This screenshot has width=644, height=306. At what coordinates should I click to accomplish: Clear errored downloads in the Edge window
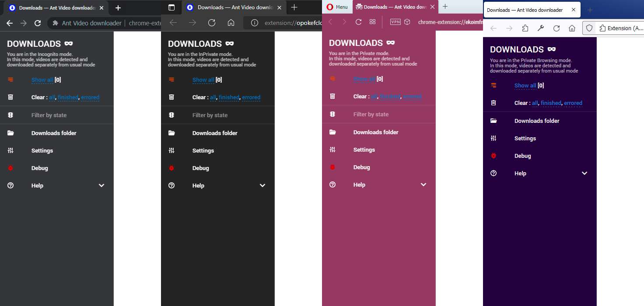coord(251,97)
